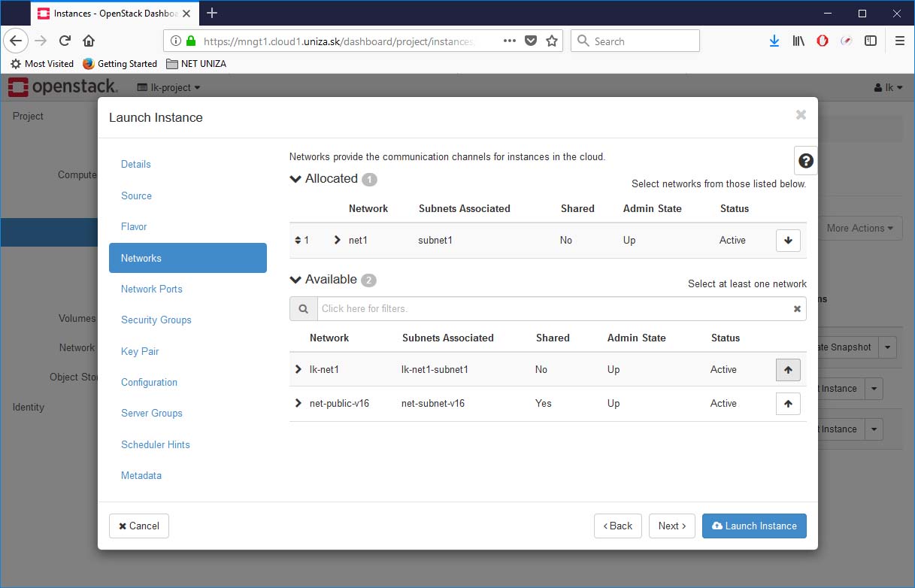Allocate lk-net1 with its up arrow

788,370
